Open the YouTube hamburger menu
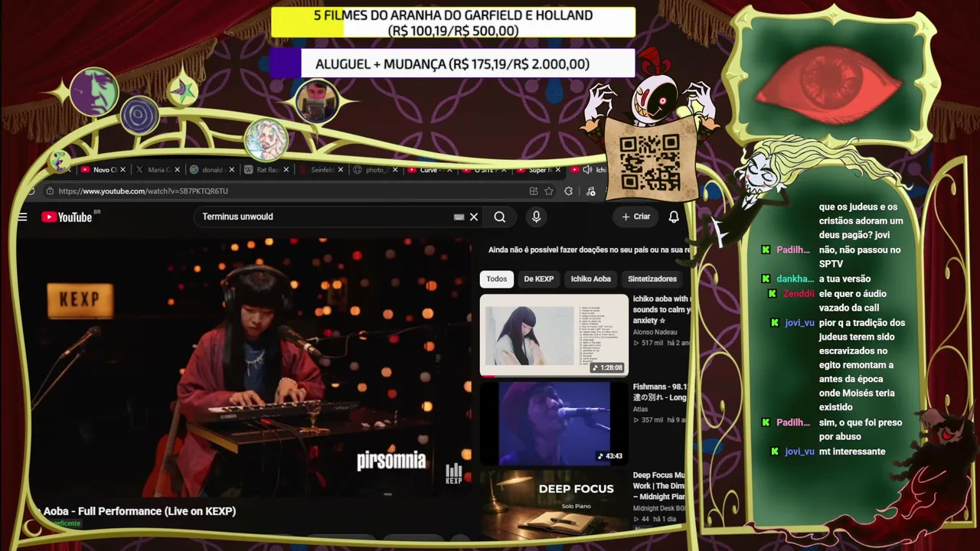 [22, 217]
